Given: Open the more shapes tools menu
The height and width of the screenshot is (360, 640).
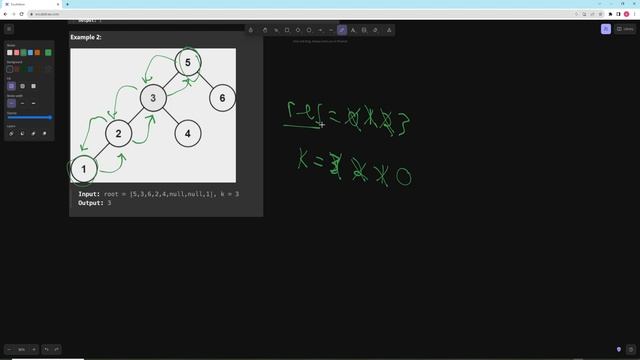Looking at the screenshot, I should tap(389, 30).
